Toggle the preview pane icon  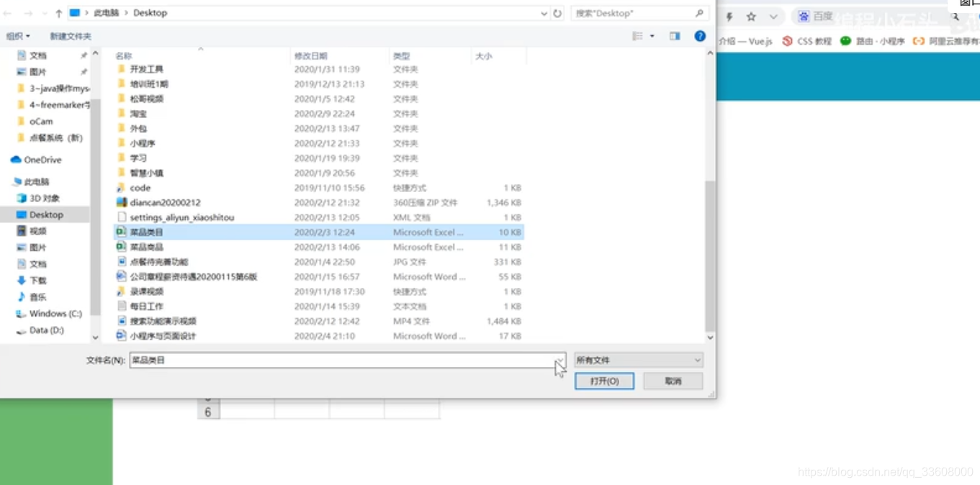coord(675,36)
